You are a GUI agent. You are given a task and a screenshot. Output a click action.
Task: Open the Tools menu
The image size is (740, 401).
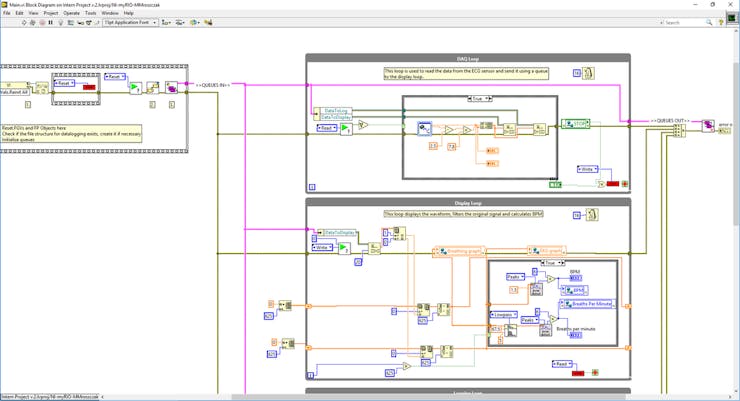pyautogui.click(x=90, y=13)
